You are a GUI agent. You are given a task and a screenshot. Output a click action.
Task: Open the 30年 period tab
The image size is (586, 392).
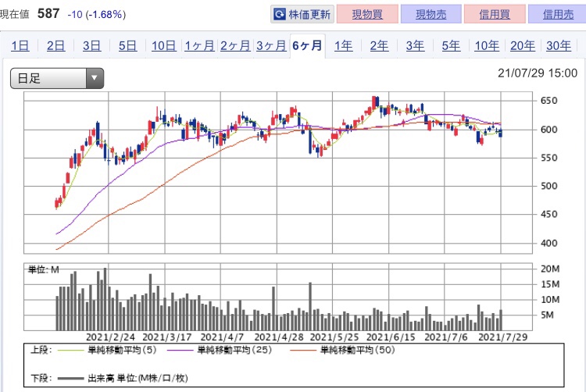tap(559, 46)
